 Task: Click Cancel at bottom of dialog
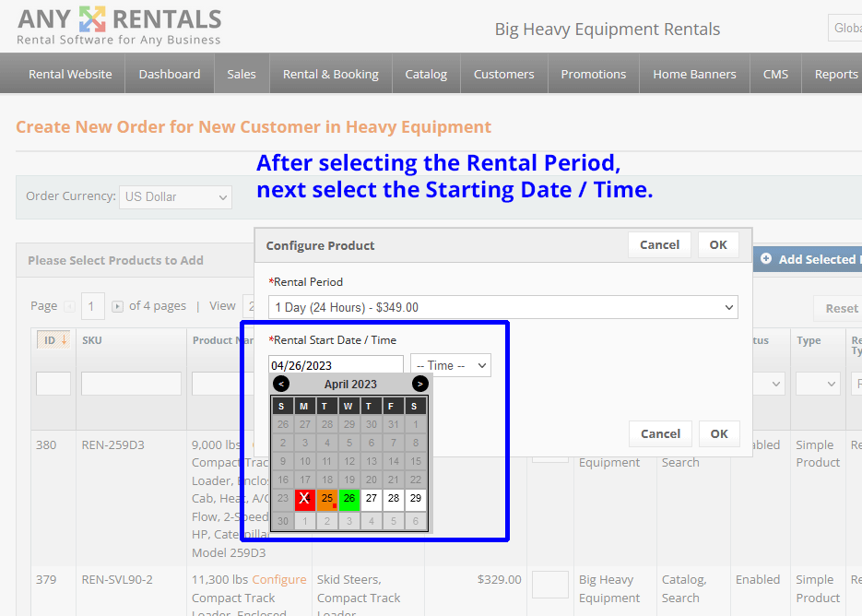660,433
